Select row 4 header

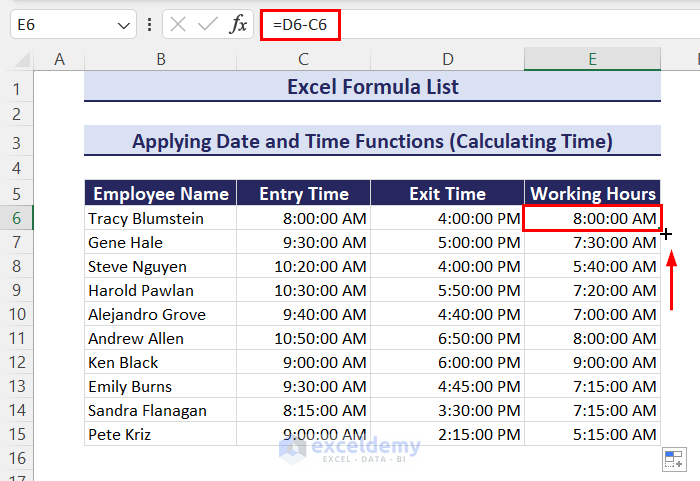coord(17,168)
